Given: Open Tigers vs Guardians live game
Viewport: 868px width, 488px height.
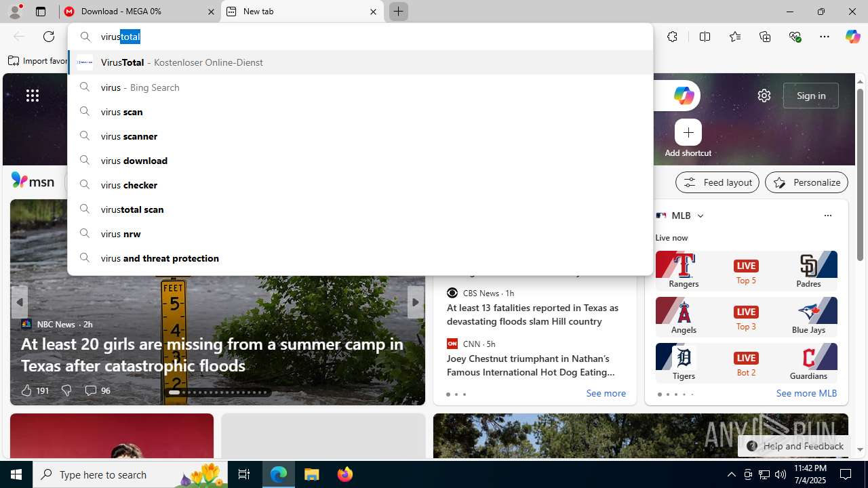Looking at the screenshot, I should click(x=746, y=363).
